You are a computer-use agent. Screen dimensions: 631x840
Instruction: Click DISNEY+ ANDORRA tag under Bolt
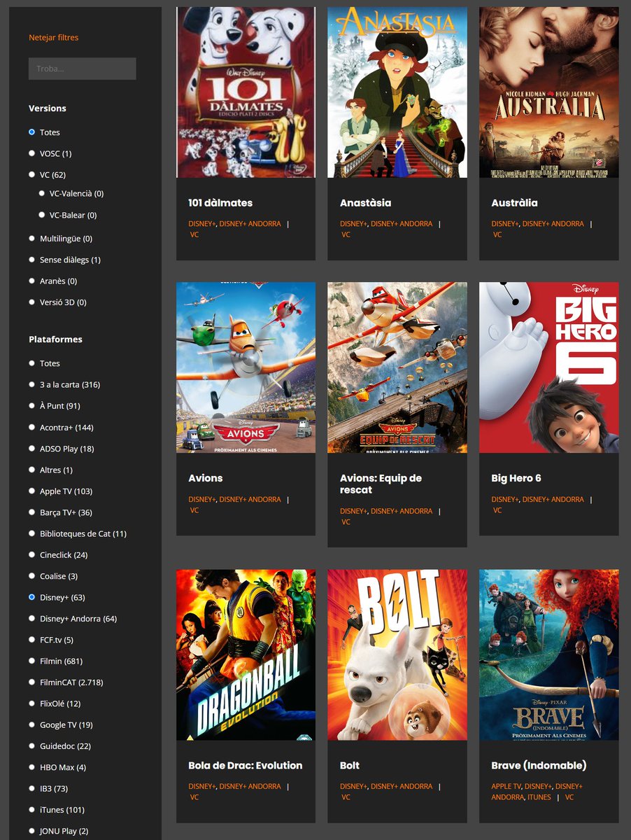[402, 787]
